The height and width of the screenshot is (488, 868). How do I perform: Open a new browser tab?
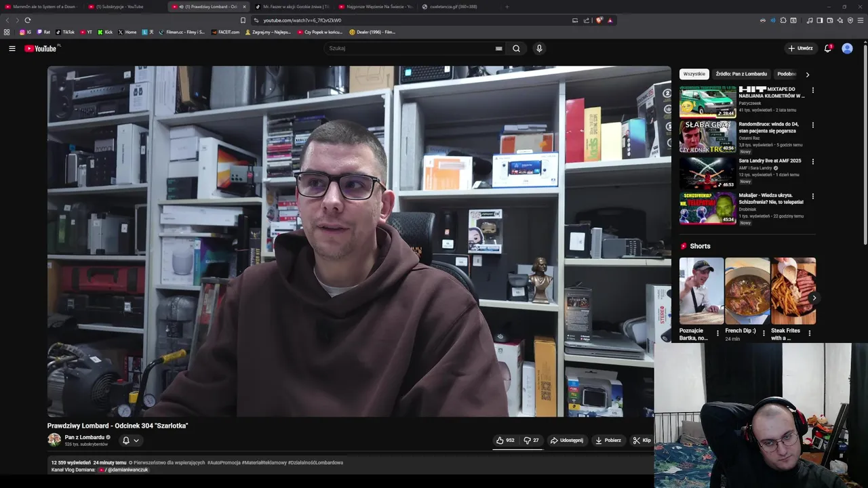[x=507, y=7]
